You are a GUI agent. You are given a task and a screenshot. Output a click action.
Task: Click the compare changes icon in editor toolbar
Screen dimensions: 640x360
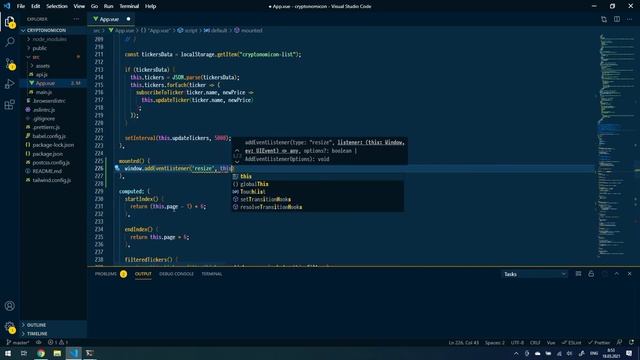click(604, 19)
